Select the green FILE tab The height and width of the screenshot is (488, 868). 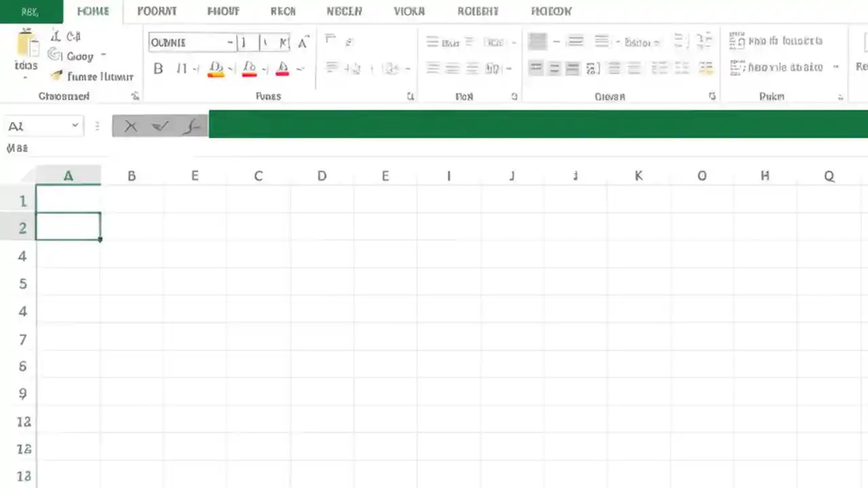point(30,11)
